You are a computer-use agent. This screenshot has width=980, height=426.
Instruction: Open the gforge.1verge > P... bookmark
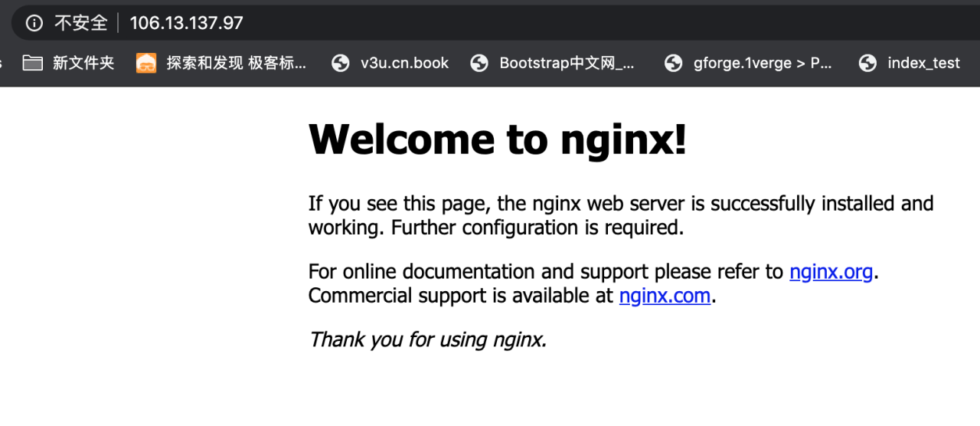tap(748, 63)
